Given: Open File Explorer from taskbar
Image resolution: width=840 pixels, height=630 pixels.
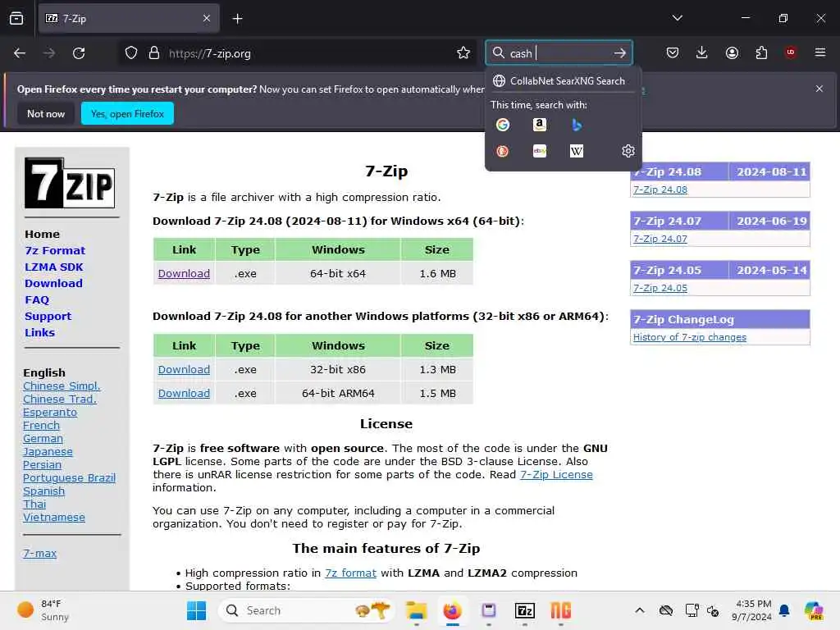Looking at the screenshot, I should tap(416, 610).
